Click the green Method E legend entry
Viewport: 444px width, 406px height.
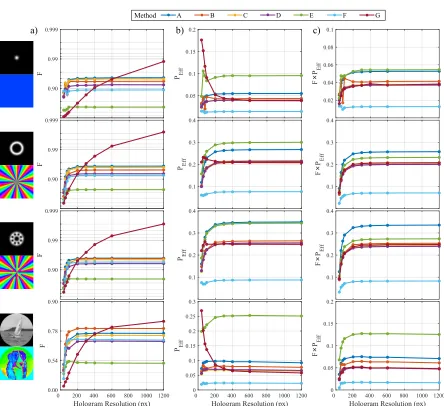[x=303, y=15]
